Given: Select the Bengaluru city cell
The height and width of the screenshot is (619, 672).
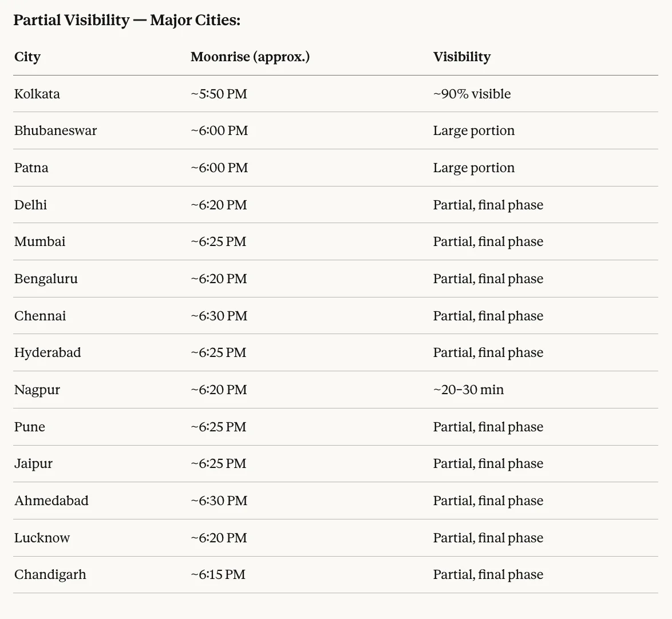Looking at the screenshot, I should point(46,279).
